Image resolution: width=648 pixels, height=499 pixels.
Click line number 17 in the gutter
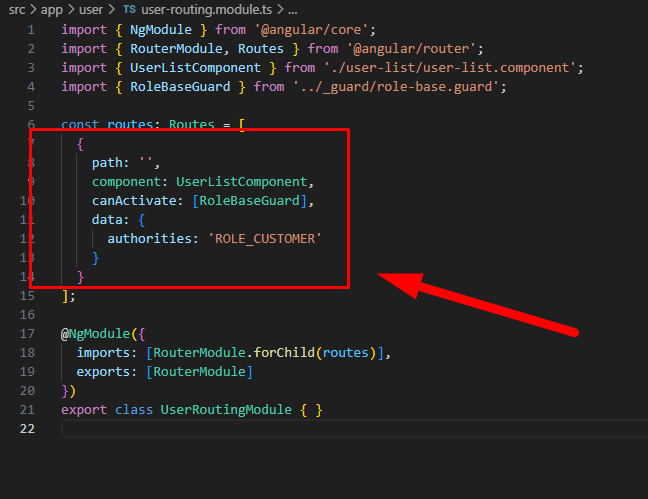tap(26, 334)
